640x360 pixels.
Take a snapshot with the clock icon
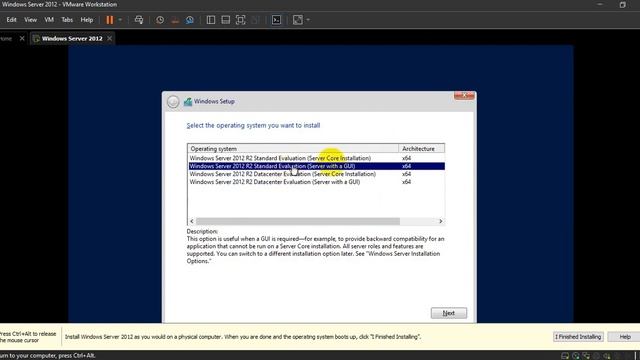(x=160, y=20)
